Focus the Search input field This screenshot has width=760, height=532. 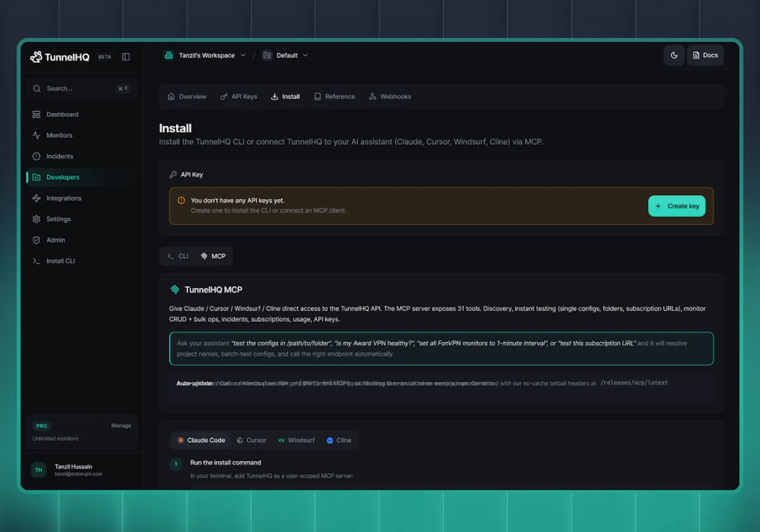(x=82, y=88)
